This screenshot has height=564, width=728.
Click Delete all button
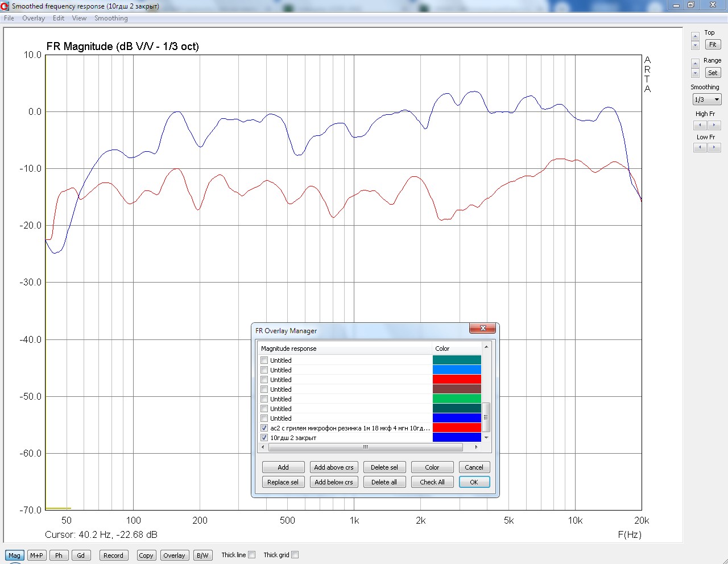click(x=384, y=482)
